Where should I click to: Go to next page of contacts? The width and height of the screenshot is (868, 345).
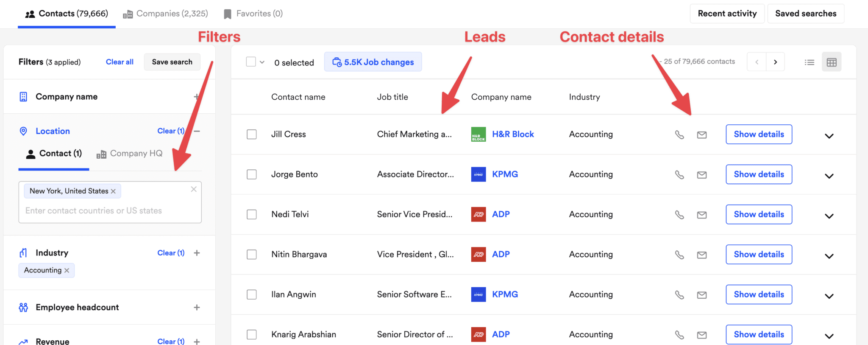(x=776, y=62)
